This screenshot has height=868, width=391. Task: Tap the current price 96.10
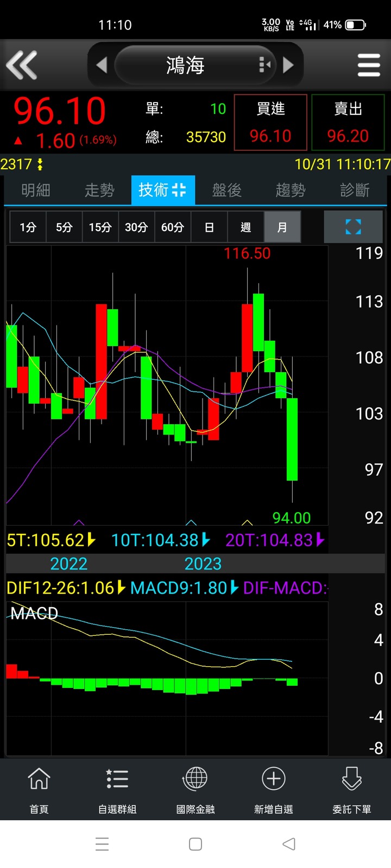[60, 111]
